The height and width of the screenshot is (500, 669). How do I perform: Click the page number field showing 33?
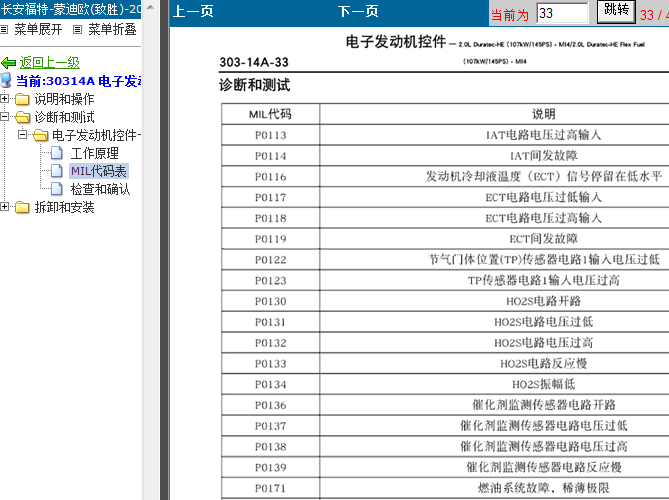pos(562,13)
